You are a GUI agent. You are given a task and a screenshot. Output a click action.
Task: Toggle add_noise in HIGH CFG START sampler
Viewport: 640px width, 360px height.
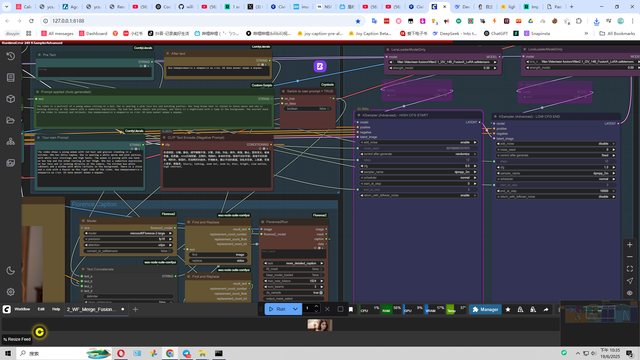418,142
